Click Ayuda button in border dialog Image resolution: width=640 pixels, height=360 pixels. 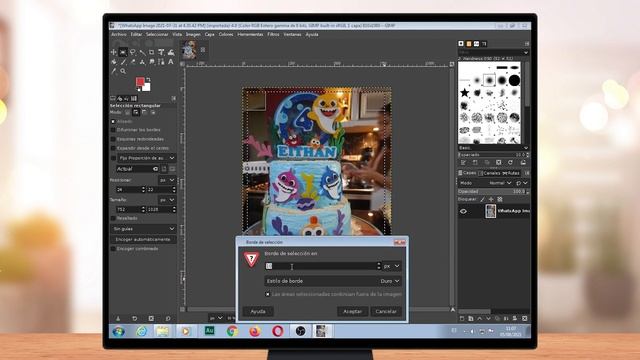pos(258,311)
